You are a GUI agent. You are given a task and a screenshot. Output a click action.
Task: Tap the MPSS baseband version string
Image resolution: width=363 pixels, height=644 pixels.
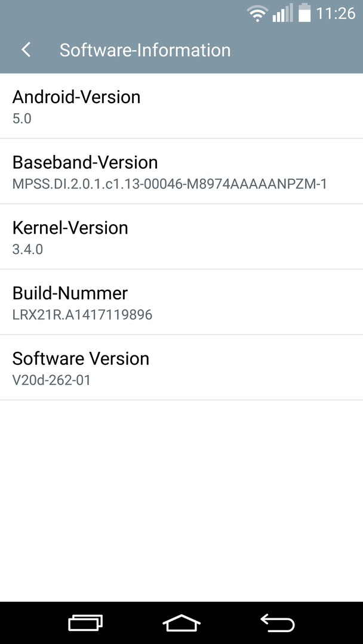coord(170,184)
